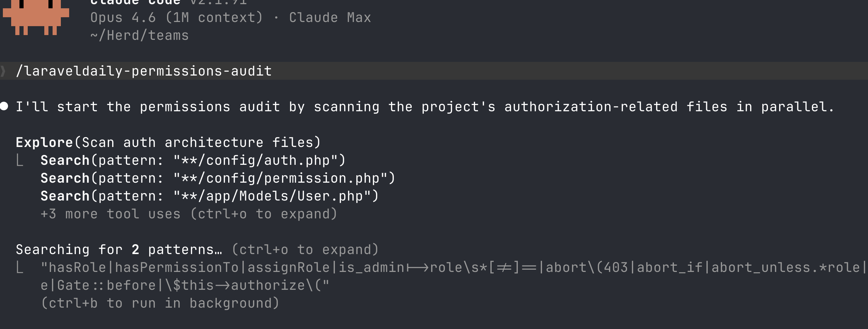Viewport: 868px width, 329px height.
Task: Click the white bullet beside the assistant message
Action: click(4, 106)
